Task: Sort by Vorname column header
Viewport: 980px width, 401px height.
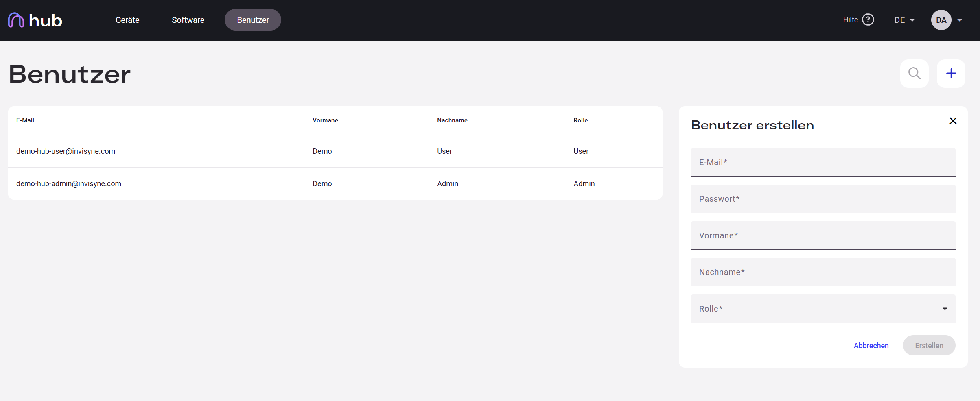Action: tap(325, 120)
